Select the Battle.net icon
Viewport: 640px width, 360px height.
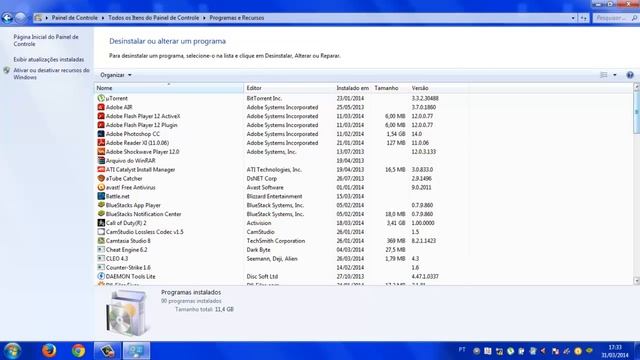pyautogui.click(x=101, y=196)
